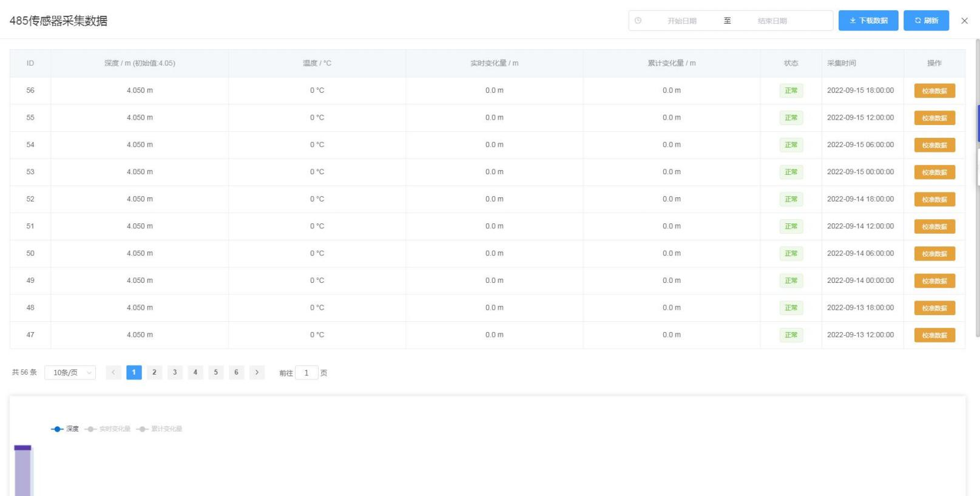Image resolution: width=980 pixels, height=496 pixels.
Task: Click the purple depth bar in chart
Action: click(22, 471)
